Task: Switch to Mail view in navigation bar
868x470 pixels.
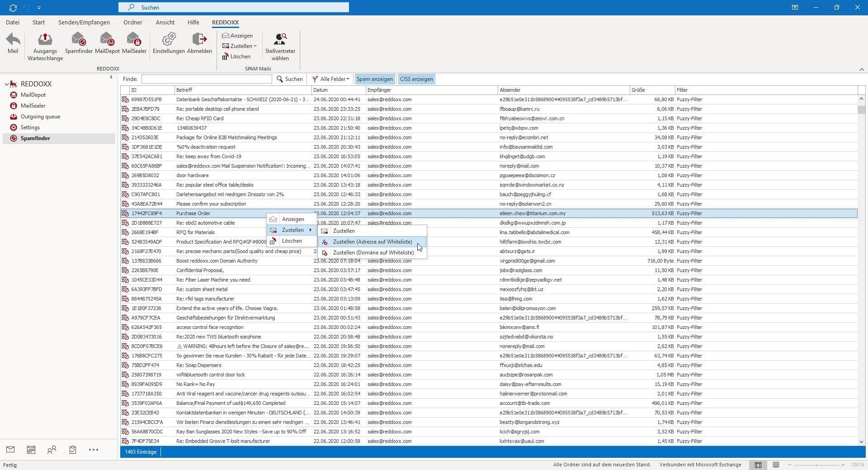Action: [x=10, y=450]
